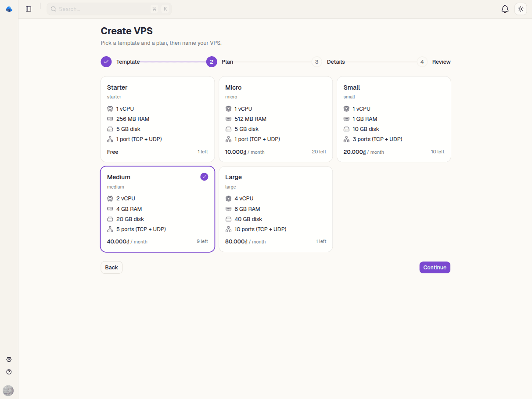Viewport: 532px width, 399px height.
Task: Click the RAM icon beside 4 GB RAM
Action: 110,209
